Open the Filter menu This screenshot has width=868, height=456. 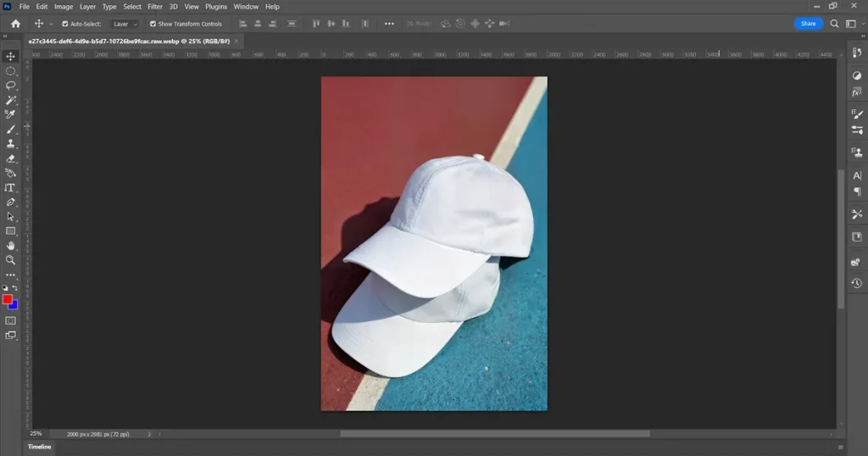[155, 7]
